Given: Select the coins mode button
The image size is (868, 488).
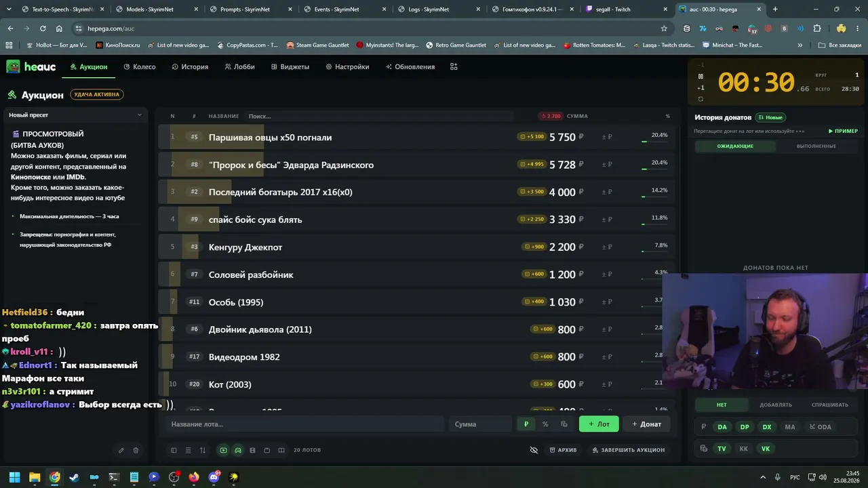Looking at the screenshot, I should click(564, 424).
